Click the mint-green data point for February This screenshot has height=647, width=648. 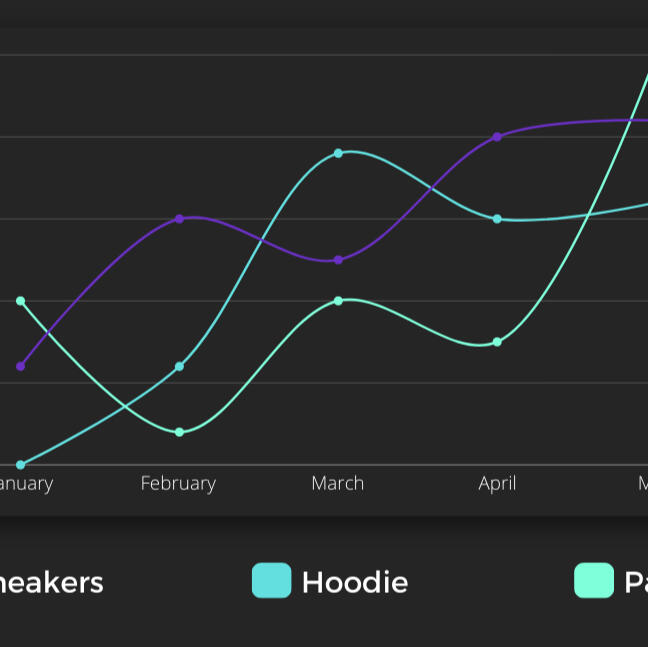click(179, 432)
